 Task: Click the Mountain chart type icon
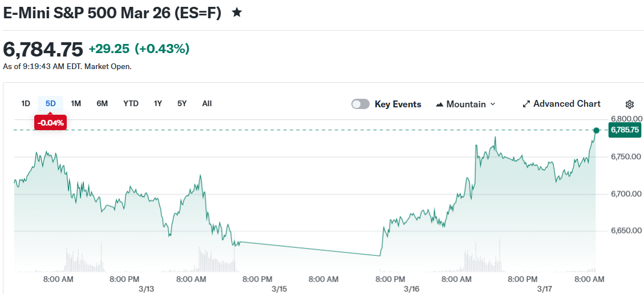click(439, 104)
